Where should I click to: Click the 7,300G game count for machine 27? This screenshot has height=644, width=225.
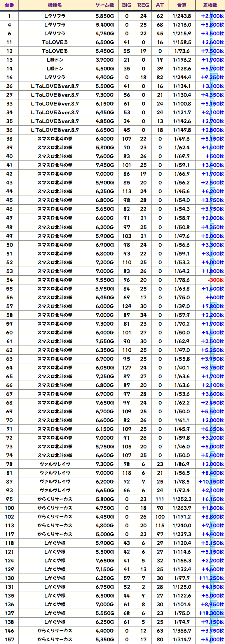point(105,95)
